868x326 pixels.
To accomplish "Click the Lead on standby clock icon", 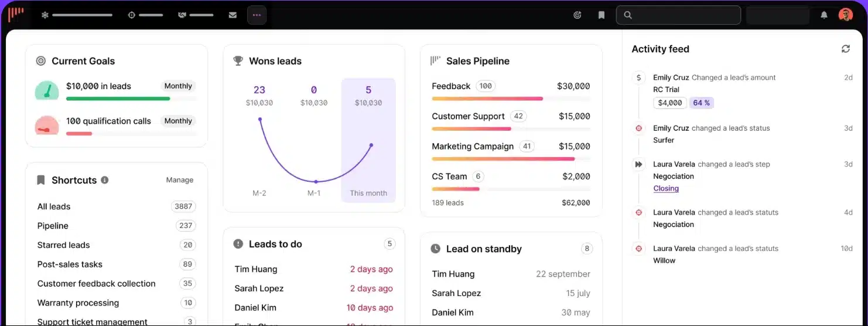I will [435, 249].
